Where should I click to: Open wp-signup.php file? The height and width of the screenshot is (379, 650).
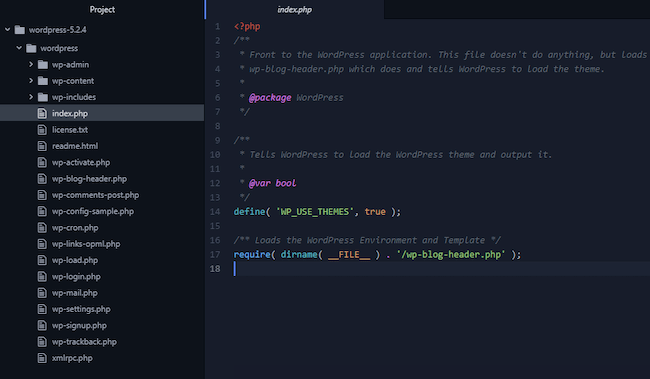[79, 326]
